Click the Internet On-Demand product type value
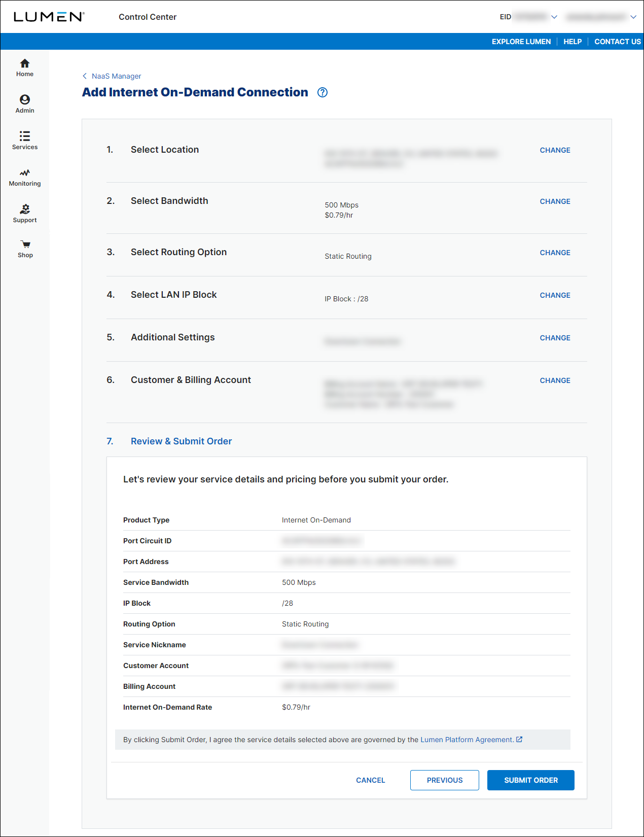644x837 pixels. click(x=316, y=520)
